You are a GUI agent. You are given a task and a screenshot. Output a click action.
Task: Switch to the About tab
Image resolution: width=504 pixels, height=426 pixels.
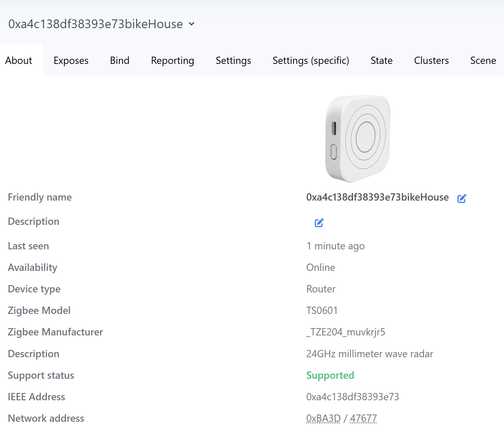19,61
